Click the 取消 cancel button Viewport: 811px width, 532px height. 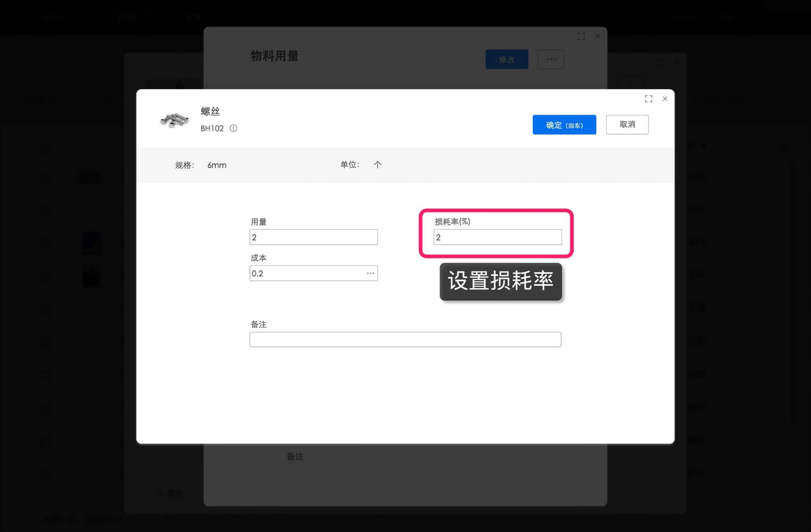pos(627,124)
